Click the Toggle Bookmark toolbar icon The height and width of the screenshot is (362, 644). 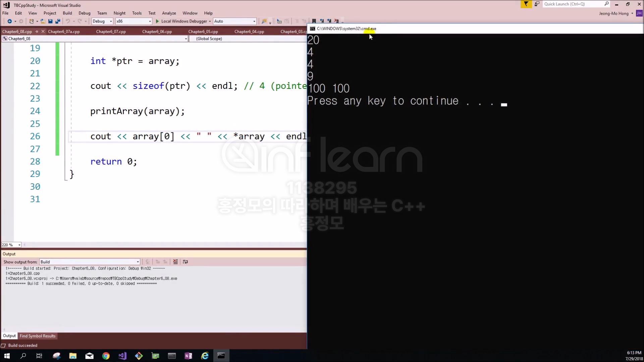pos(314,21)
